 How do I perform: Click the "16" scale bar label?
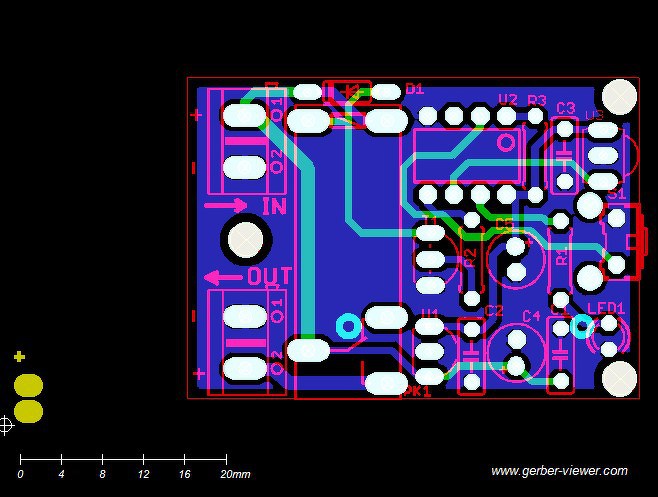pyautogui.click(x=185, y=474)
